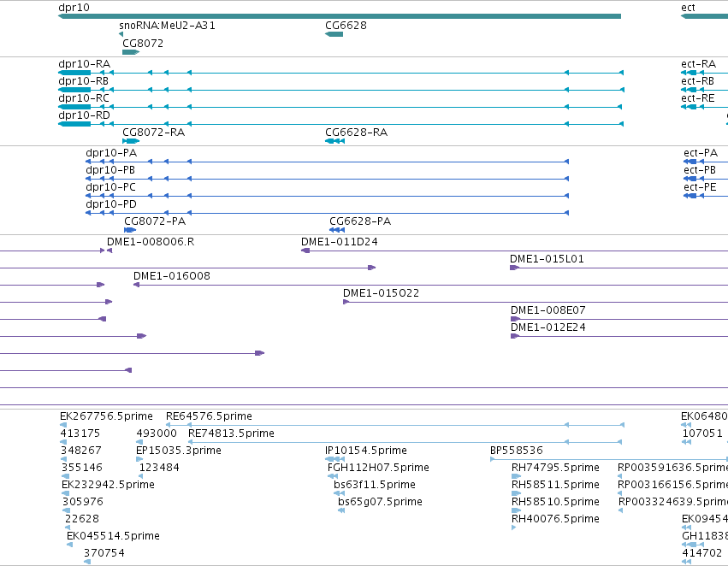Click EST RP003591636.5prime

click(620, 476)
